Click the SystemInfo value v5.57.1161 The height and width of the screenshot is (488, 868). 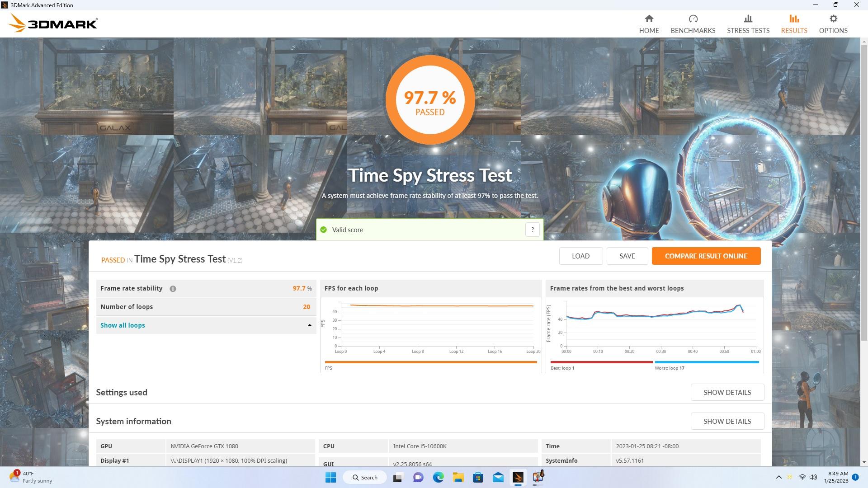tap(630, 460)
